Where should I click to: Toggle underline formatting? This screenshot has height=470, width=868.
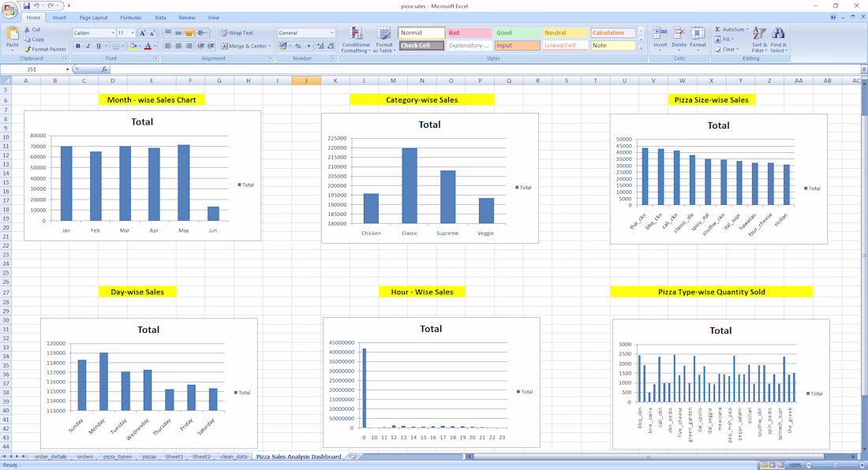tap(99, 46)
